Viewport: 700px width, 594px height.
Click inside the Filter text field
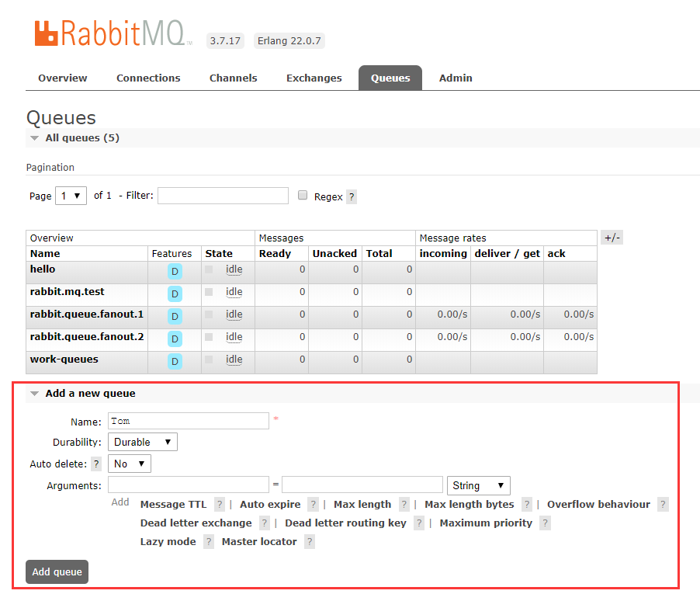click(x=223, y=196)
